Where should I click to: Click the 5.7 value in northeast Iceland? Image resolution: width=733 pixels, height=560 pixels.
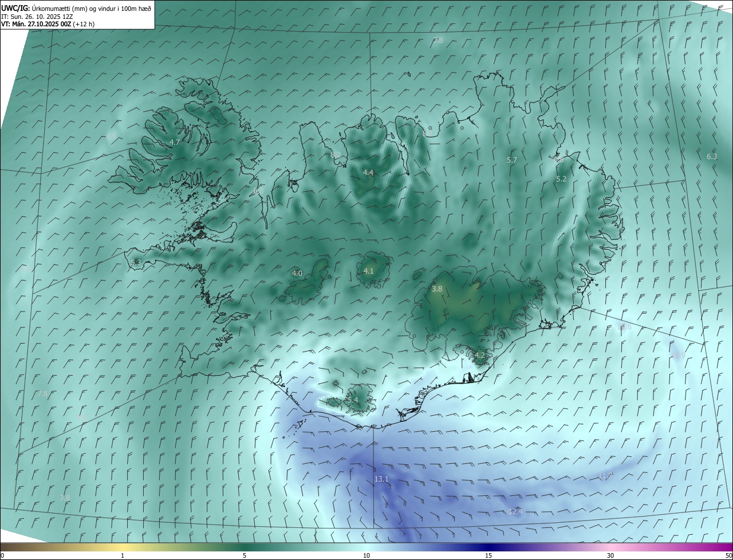(x=512, y=160)
